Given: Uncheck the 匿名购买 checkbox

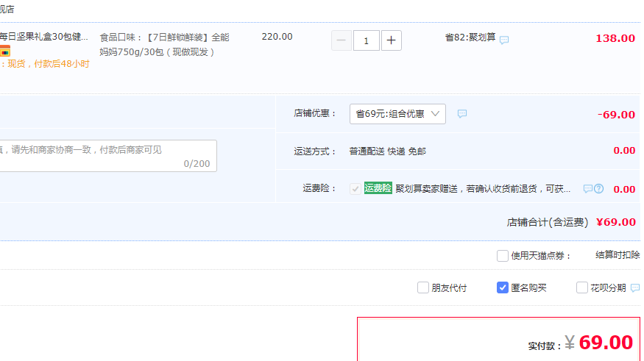Looking at the screenshot, I should 502,287.
